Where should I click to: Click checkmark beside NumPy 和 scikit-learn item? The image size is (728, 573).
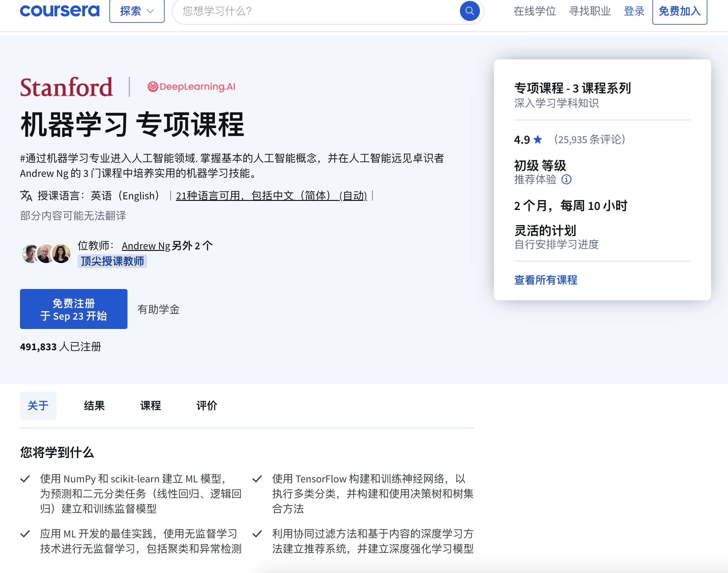(25, 479)
